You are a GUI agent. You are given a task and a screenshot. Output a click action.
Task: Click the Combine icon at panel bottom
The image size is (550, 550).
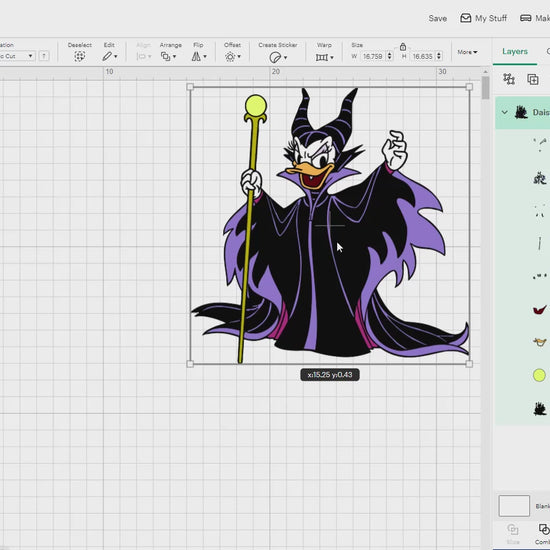pos(544,529)
